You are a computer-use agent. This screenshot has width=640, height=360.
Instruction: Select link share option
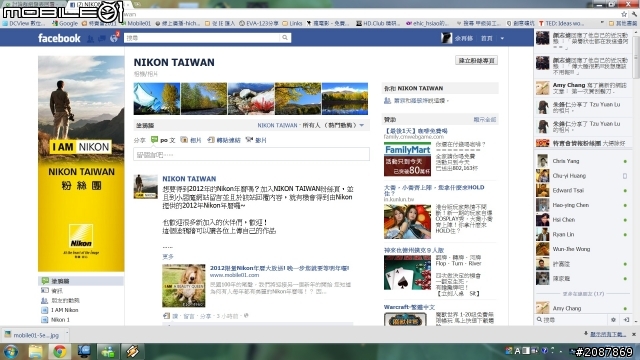click(224, 140)
